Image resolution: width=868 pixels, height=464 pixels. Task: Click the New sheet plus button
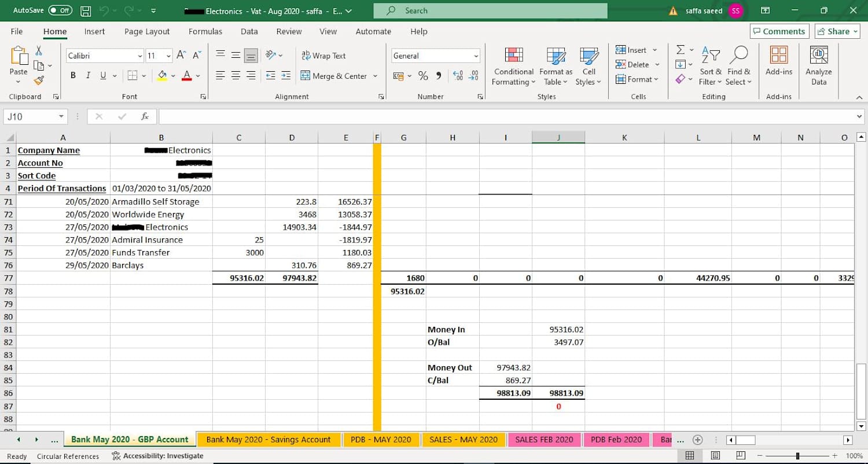[x=697, y=440]
